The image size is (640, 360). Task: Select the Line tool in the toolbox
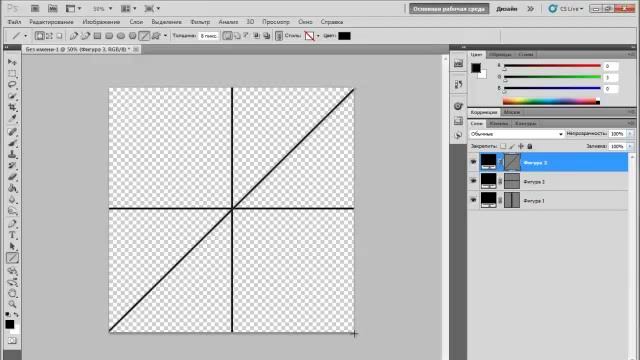pos(12,258)
